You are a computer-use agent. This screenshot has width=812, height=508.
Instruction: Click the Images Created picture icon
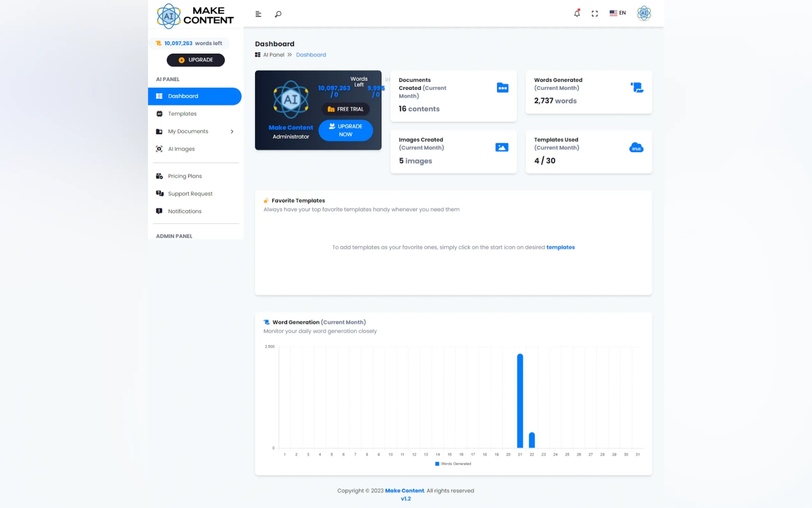click(502, 147)
